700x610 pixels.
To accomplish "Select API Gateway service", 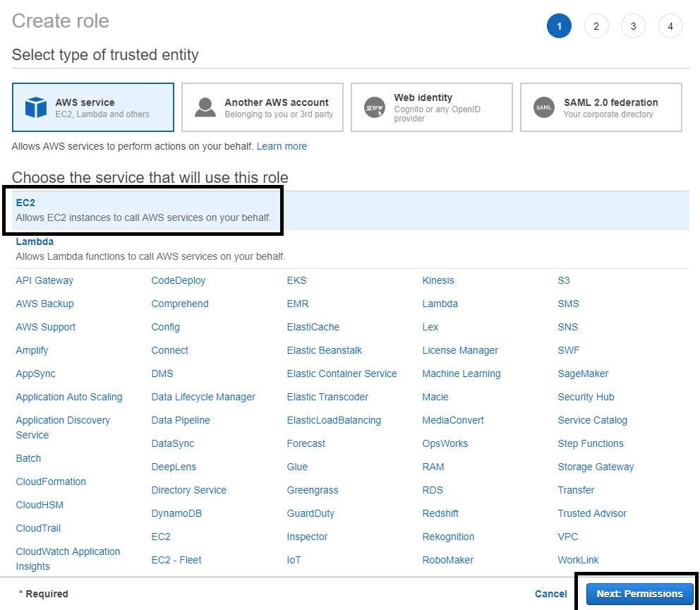I will click(44, 280).
